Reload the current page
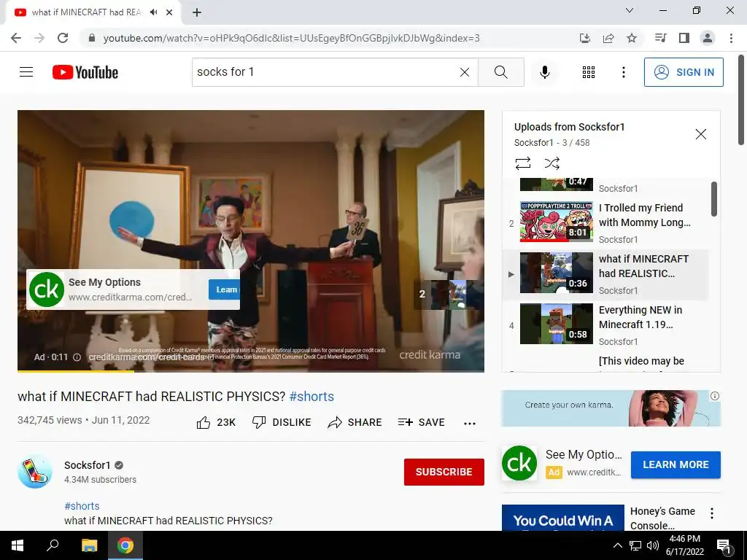Screen dimensions: 747x560 [63, 38]
